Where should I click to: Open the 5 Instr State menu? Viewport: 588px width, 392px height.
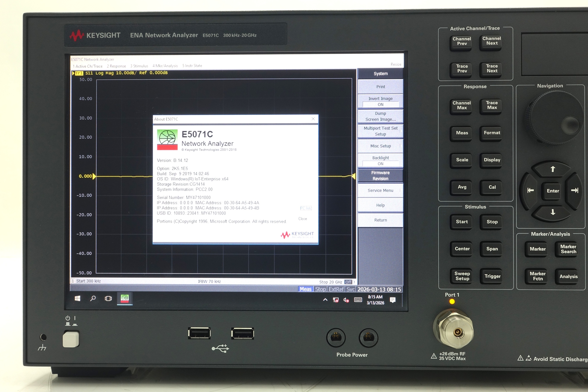pyautogui.click(x=192, y=66)
